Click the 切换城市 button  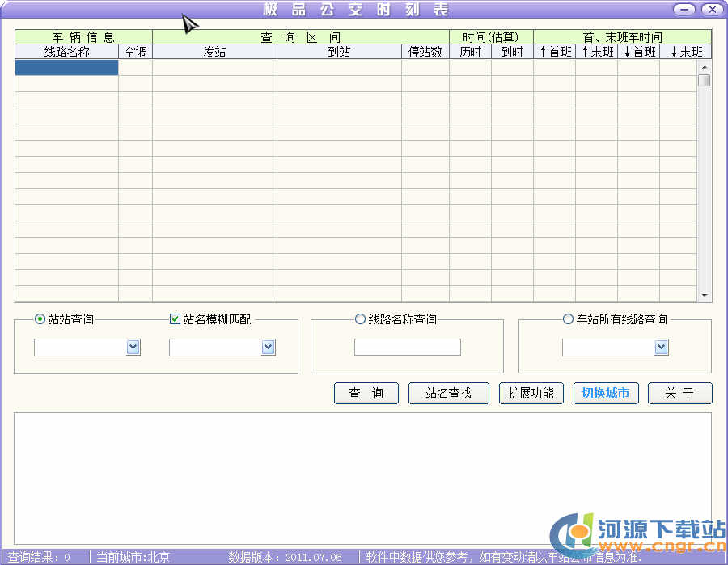click(x=606, y=394)
